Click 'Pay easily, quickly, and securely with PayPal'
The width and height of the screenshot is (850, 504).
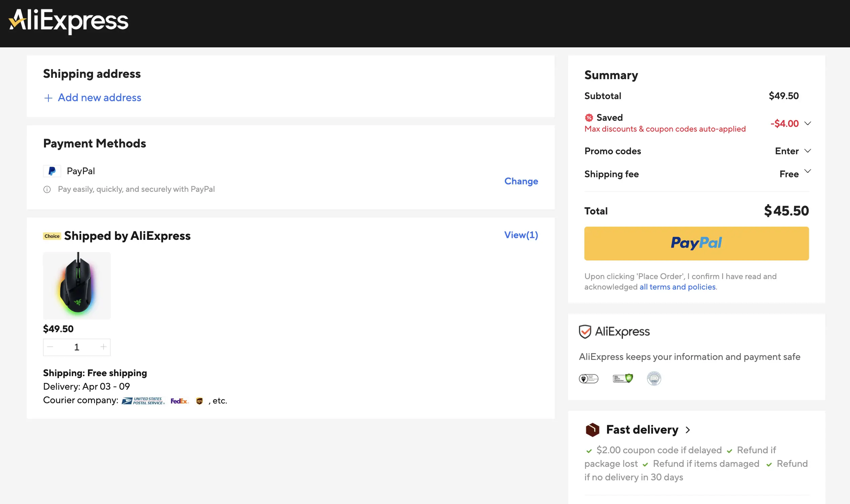136,189
